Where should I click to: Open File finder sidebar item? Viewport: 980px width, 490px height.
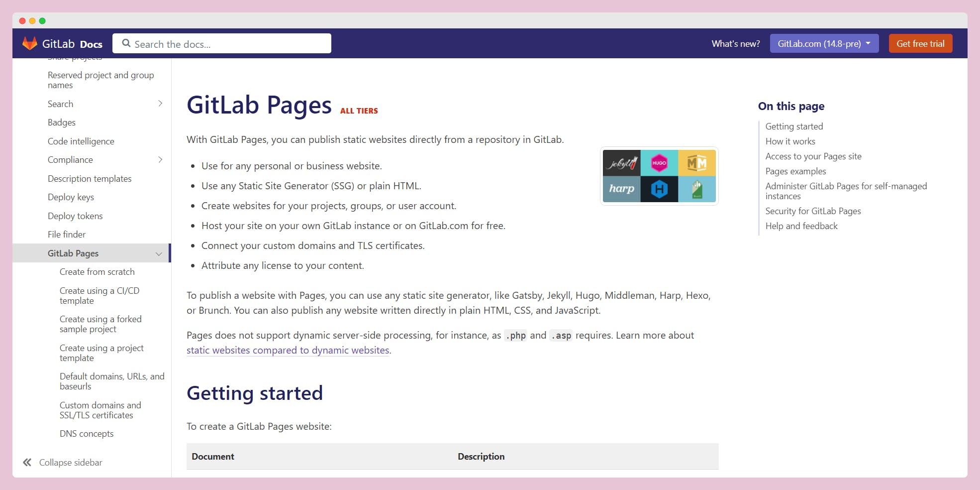click(67, 235)
